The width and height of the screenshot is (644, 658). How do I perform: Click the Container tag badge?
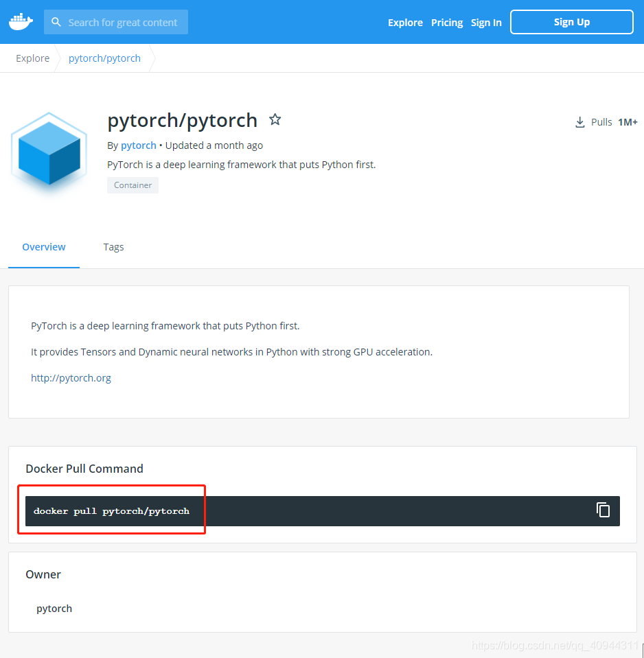[x=133, y=185]
